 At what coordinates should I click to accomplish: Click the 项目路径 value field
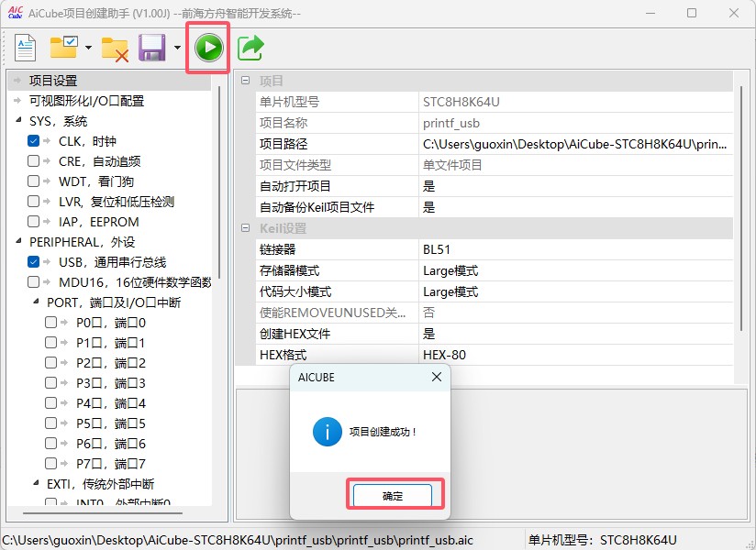(575, 144)
